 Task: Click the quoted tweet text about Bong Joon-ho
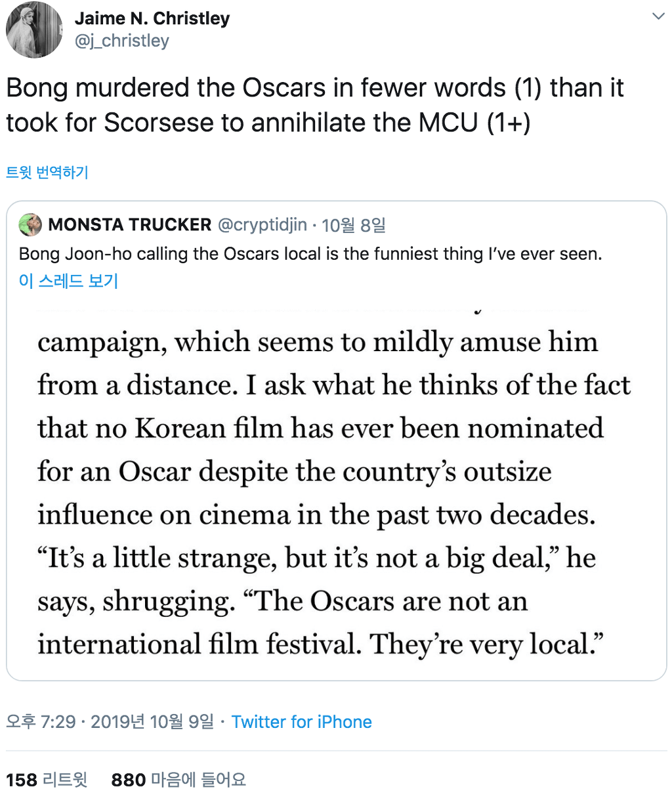click(310, 254)
